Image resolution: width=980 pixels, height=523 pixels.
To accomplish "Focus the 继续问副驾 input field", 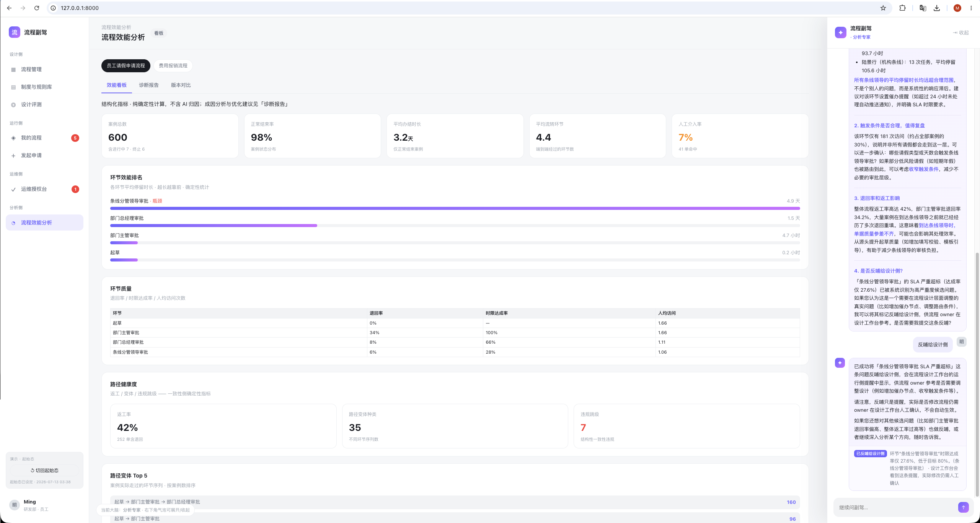I will pyautogui.click(x=895, y=507).
